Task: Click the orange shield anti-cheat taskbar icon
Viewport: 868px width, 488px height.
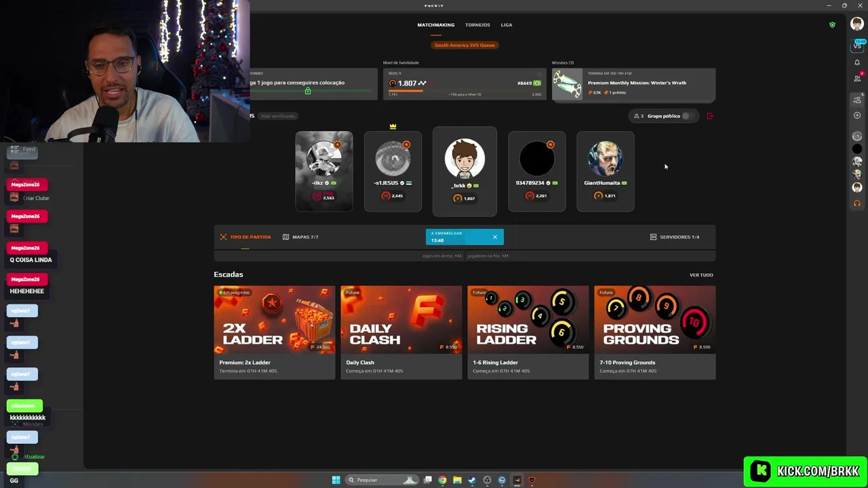Action: 532,480
